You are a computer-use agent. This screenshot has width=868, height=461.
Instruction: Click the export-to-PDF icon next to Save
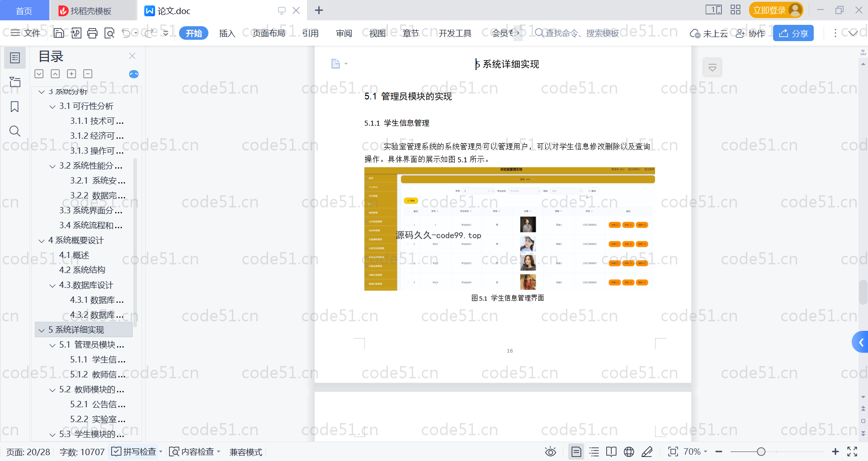click(x=76, y=33)
